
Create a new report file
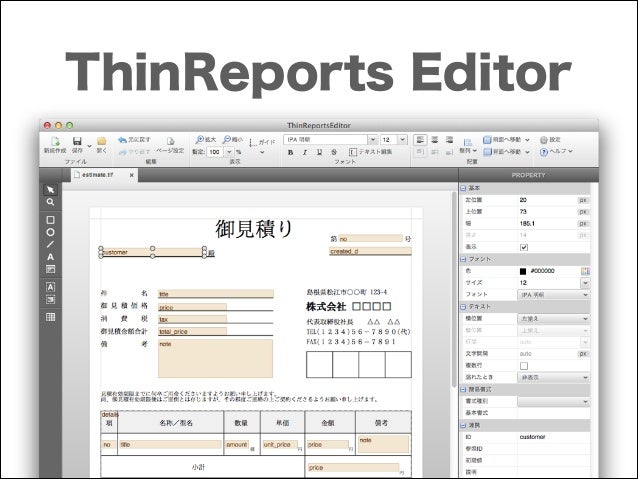coord(55,144)
